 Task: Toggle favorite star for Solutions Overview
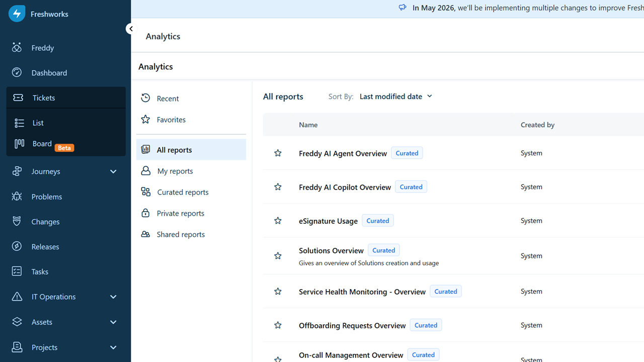[278, 256]
